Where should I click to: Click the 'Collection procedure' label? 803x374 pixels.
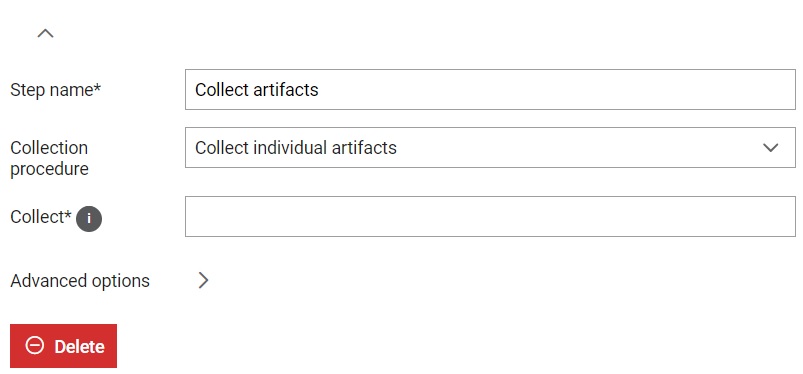coord(49,158)
